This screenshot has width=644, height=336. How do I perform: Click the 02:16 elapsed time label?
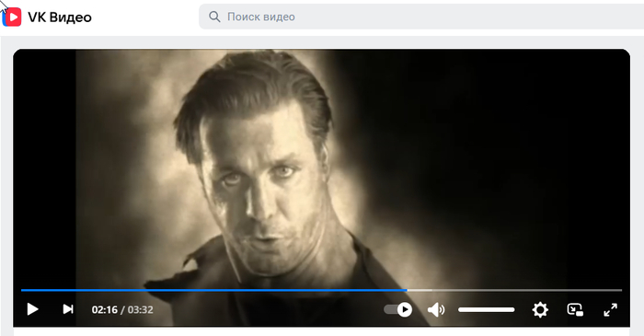104,309
